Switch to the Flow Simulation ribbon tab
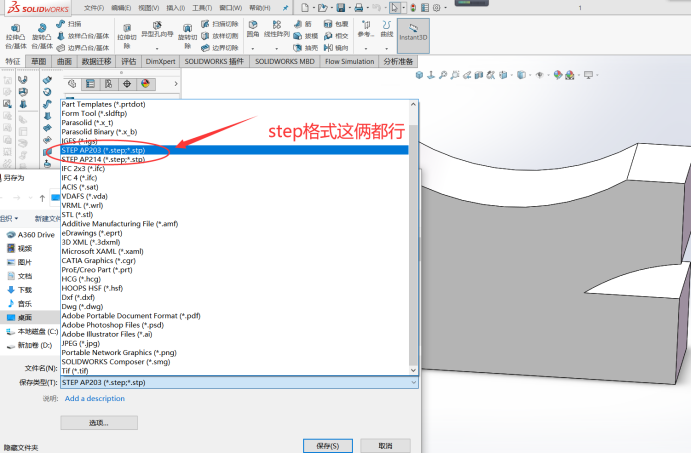The height and width of the screenshot is (454, 691). [x=349, y=61]
